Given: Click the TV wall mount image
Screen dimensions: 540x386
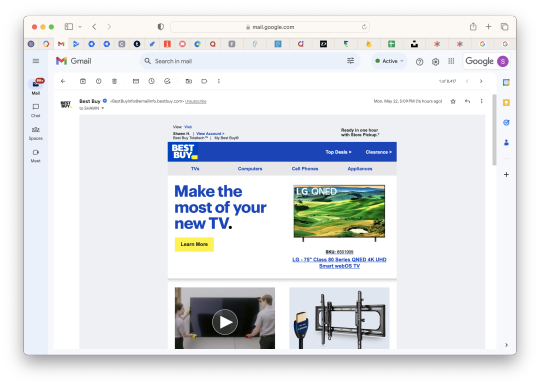Looking at the screenshot, I should point(339,318).
